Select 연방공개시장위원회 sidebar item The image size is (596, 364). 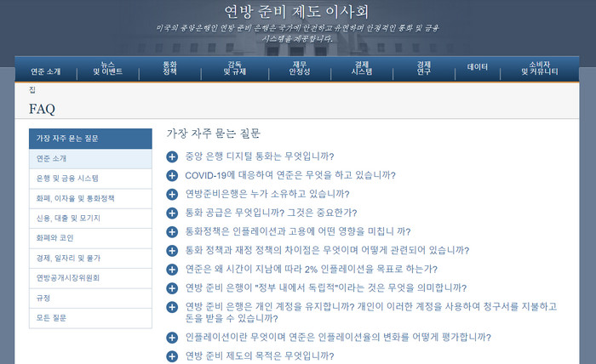pyautogui.click(x=90, y=278)
